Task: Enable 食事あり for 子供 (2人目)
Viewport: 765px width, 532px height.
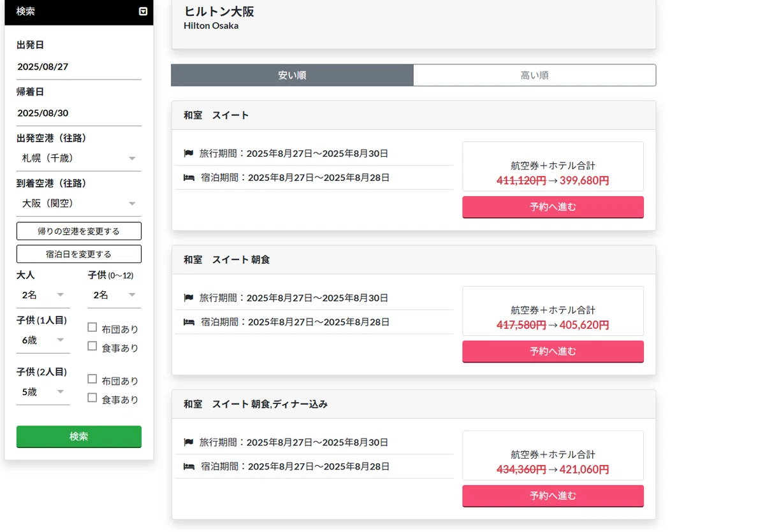Action: 92,398
